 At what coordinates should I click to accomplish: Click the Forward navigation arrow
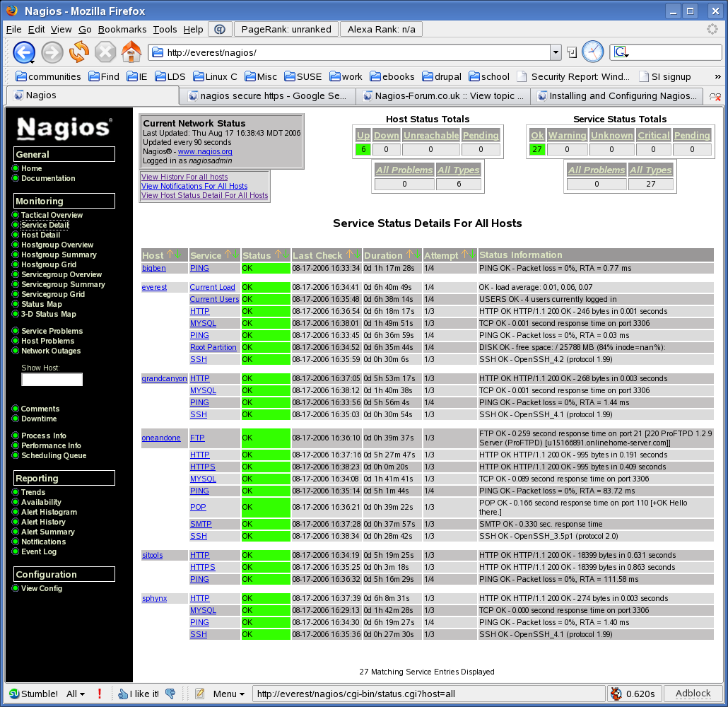(x=52, y=52)
